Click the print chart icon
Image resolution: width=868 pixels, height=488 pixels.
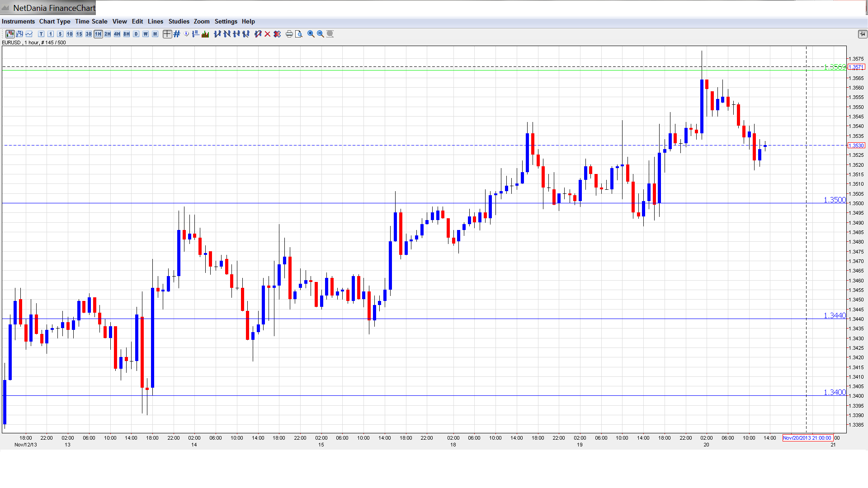point(289,34)
